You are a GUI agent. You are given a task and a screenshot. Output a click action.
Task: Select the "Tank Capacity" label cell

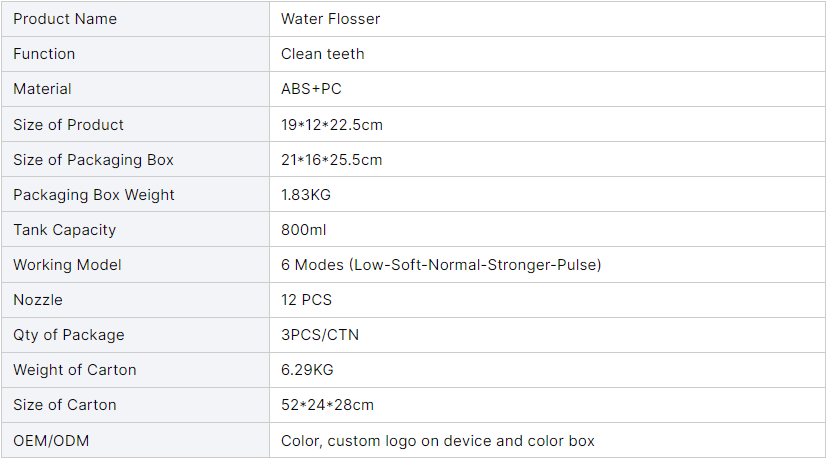click(64, 230)
